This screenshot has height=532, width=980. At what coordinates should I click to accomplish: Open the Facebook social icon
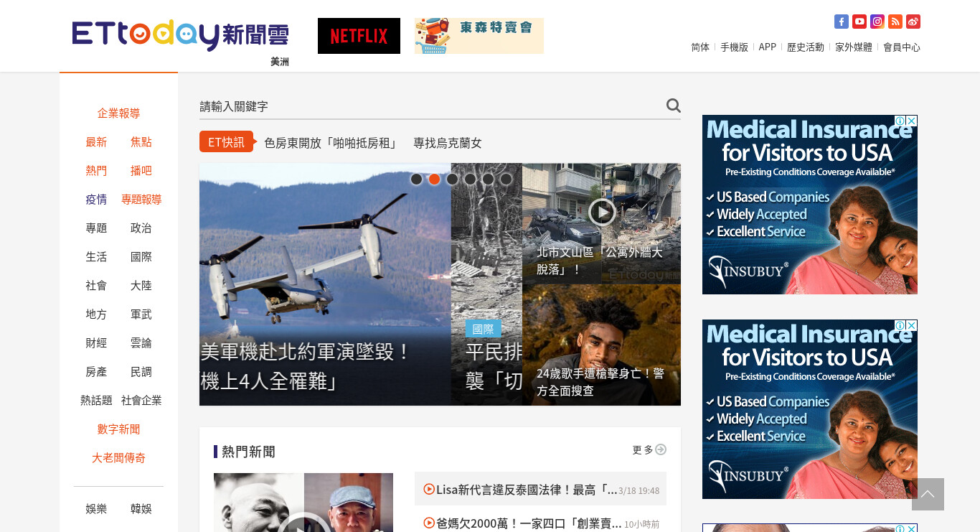pyautogui.click(x=842, y=22)
